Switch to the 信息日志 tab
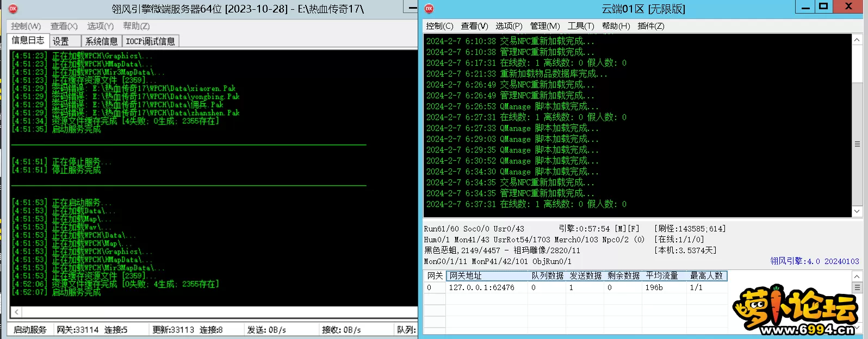Screen dimensions: 868x339 click(x=28, y=40)
